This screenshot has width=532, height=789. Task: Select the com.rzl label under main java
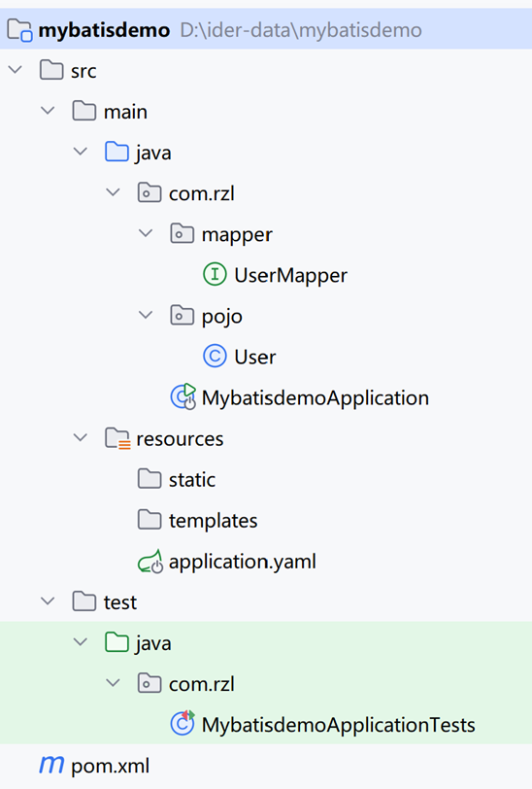click(x=202, y=193)
